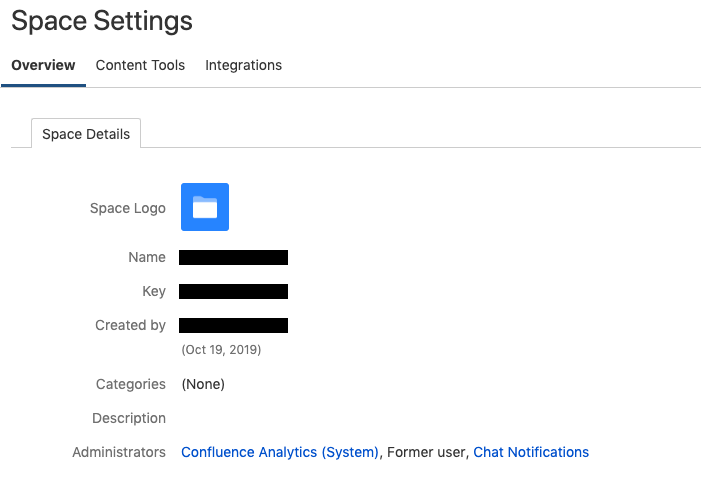Viewport: 701px width, 504px height.
Task: Go to the Integrations tab
Action: [244, 65]
